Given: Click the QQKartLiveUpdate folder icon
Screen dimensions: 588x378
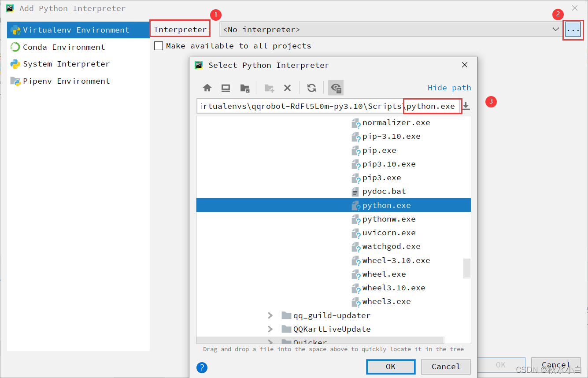Looking at the screenshot, I should tap(286, 329).
